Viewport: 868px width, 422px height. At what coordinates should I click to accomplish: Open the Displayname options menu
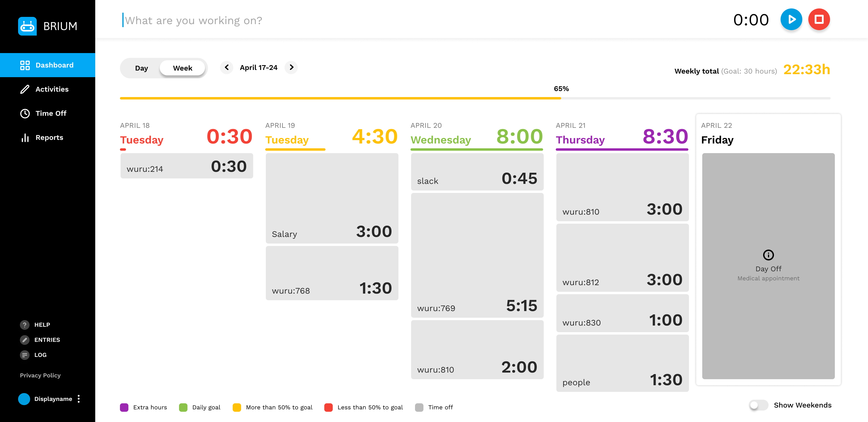(78, 399)
